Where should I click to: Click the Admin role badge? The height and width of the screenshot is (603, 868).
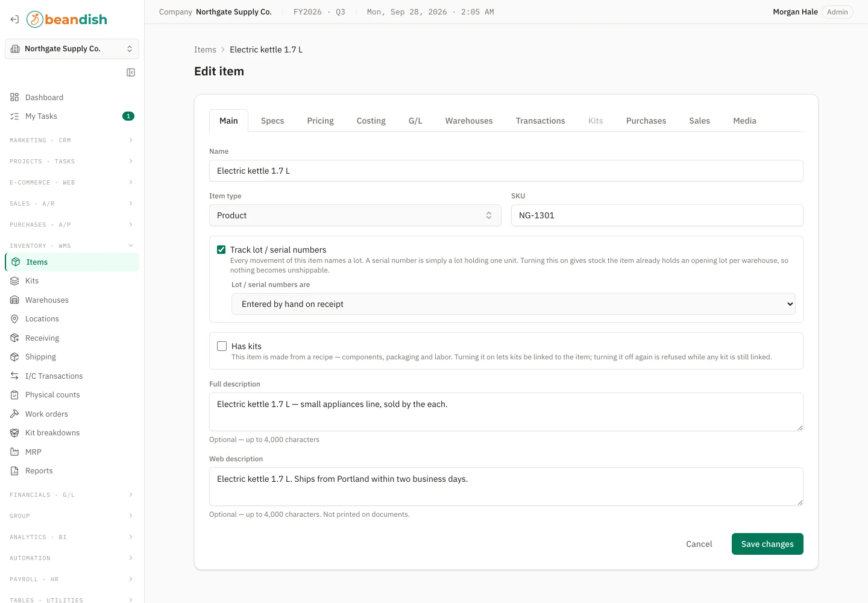tap(837, 12)
